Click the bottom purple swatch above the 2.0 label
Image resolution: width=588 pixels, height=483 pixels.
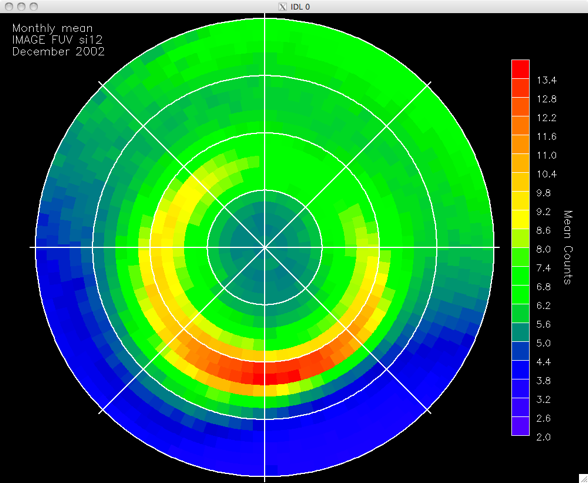(x=520, y=426)
